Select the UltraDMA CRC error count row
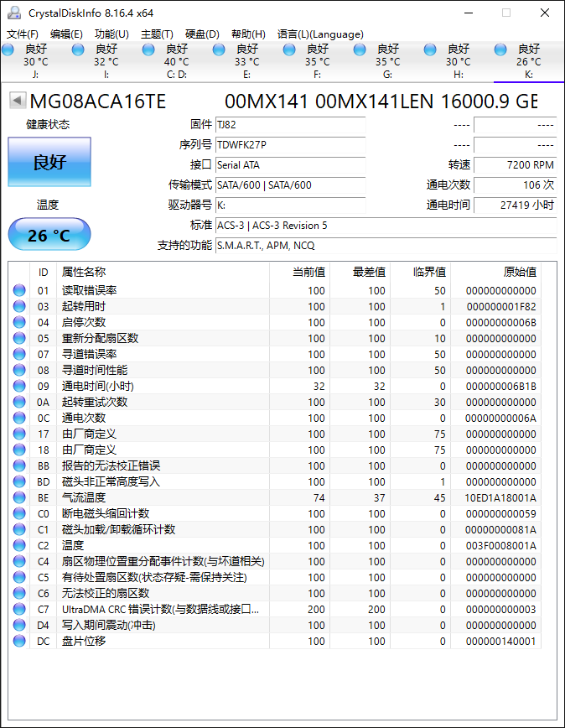Viewport: 565px width, 728px height. 159,610
